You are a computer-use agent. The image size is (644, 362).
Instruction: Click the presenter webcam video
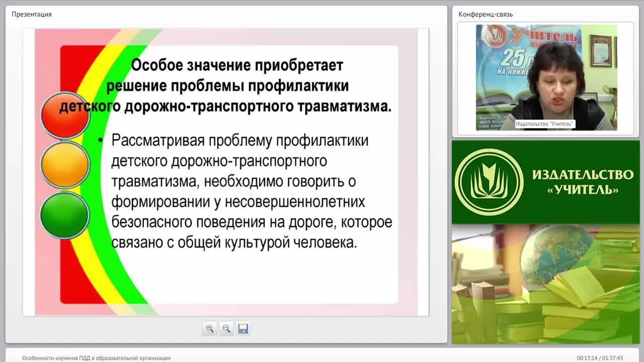[x=546, y=77]
